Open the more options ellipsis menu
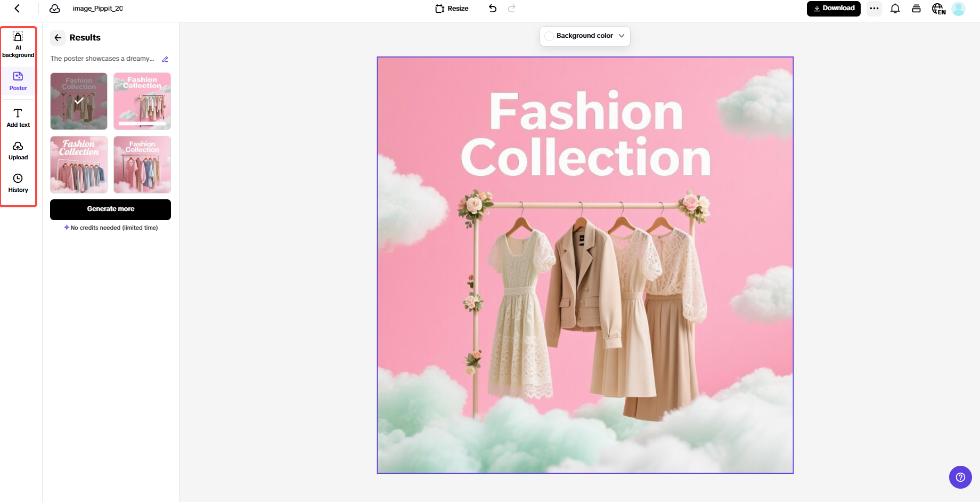The image size is (980, 502). [x=874, y=9]
